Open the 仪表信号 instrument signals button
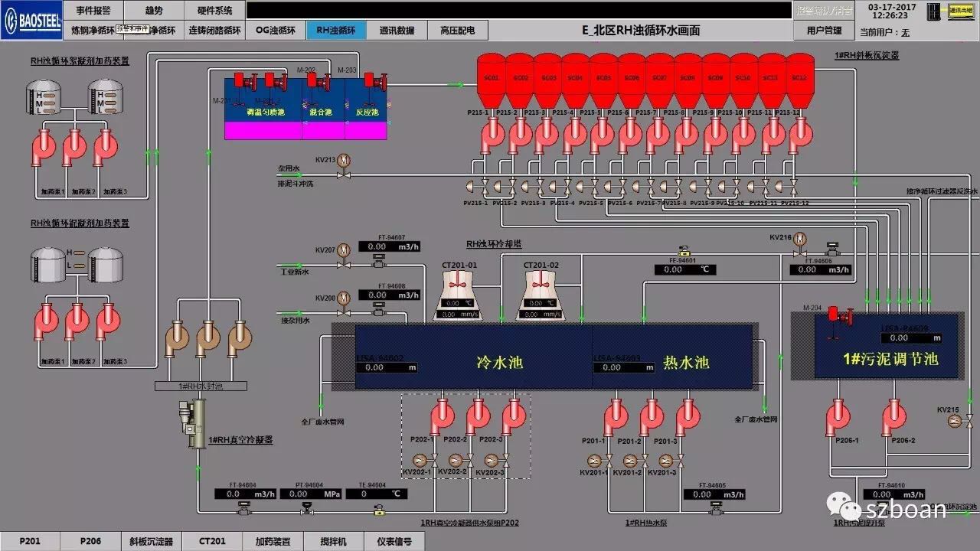The width and height of the screenshot is (980, 551). pyautogui.click(x=394, y=541)
